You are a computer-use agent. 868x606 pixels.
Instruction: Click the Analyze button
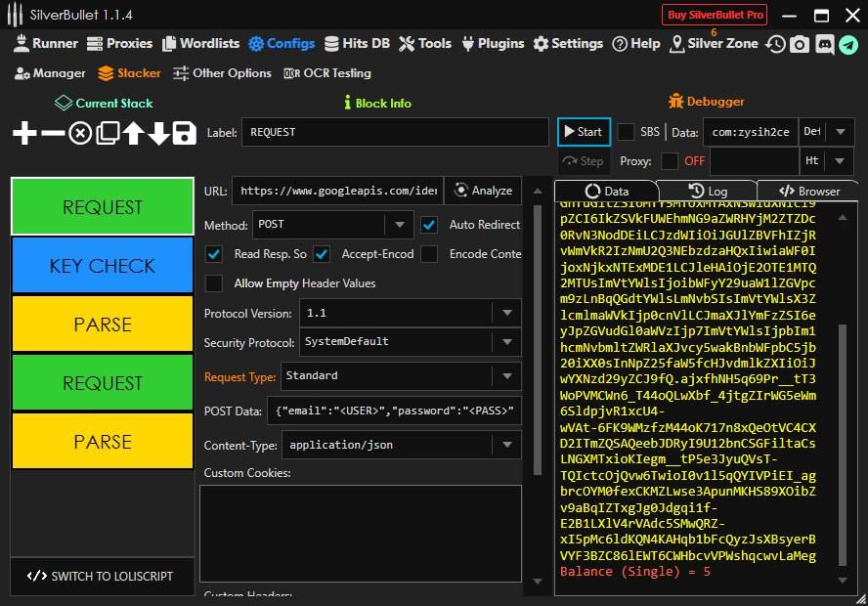[483, 191]
